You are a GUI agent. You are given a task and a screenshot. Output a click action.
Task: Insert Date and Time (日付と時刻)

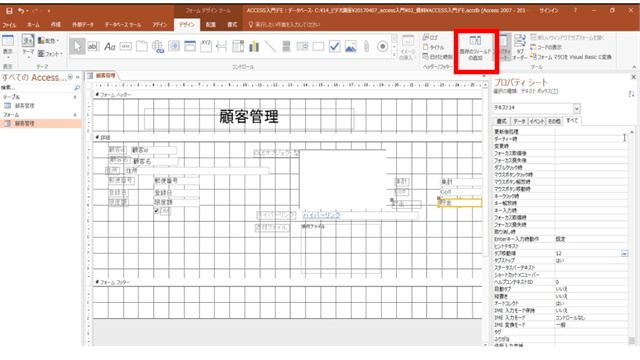[x=437, y=57]
